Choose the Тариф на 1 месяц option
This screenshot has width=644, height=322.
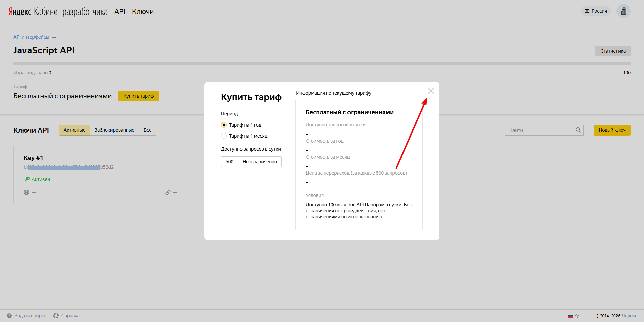click(x=244, y=136)
